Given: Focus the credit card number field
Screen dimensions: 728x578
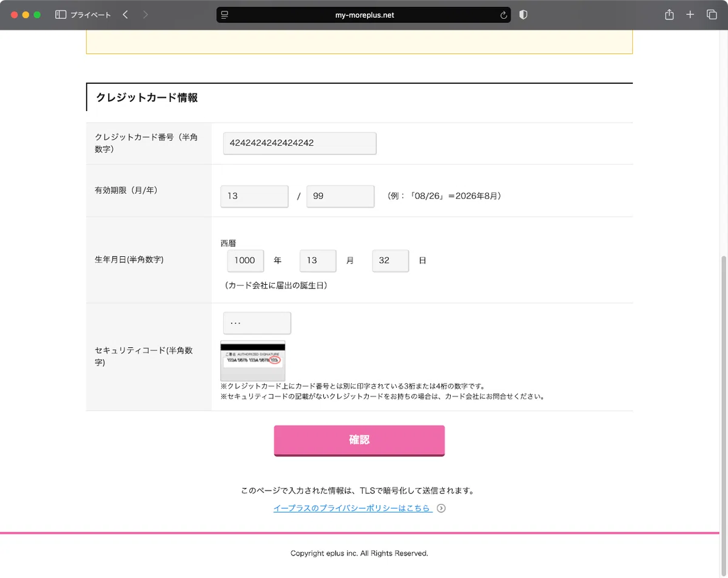Looking at the screenshot, I should (300, 143).
